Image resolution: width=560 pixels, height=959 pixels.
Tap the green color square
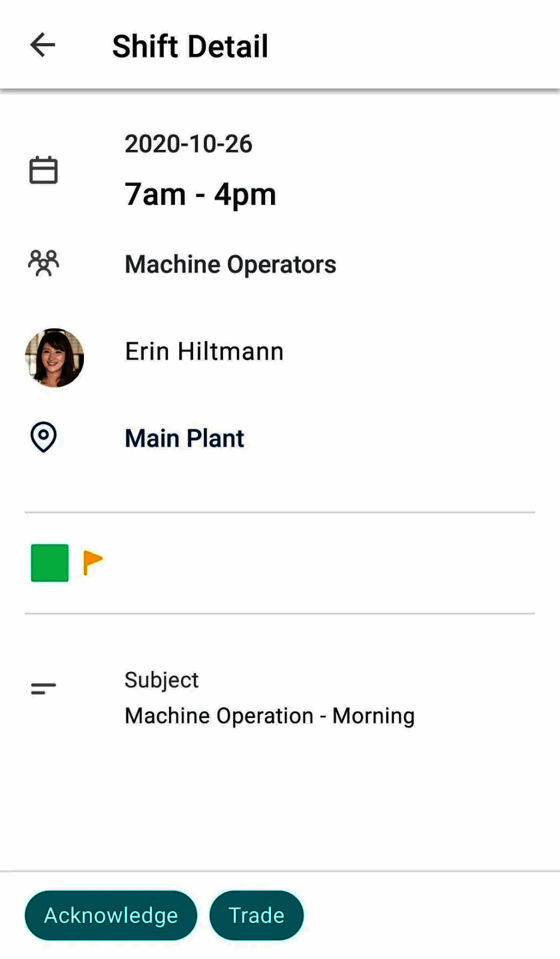(x=50, y=563)
